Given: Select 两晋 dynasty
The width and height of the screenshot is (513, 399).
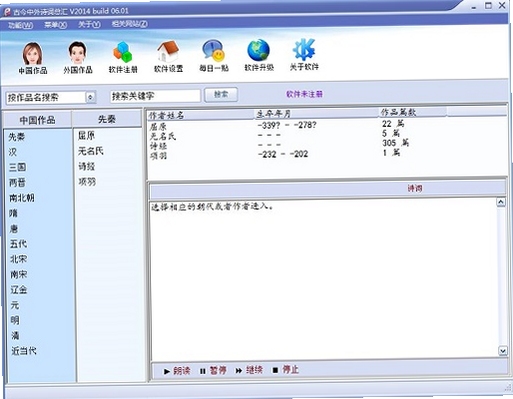Looking at the screenshot, I should (x=17, y=182).
